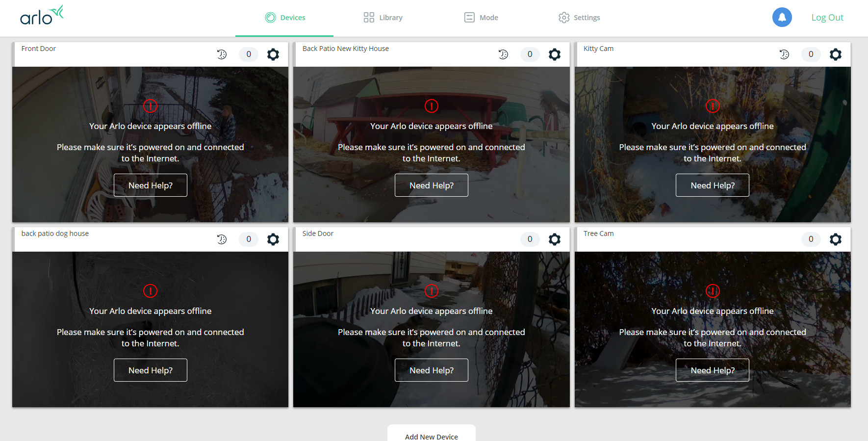The image size is (868, 441).
Task: Click Log Out link
Action: pos(827,18)
